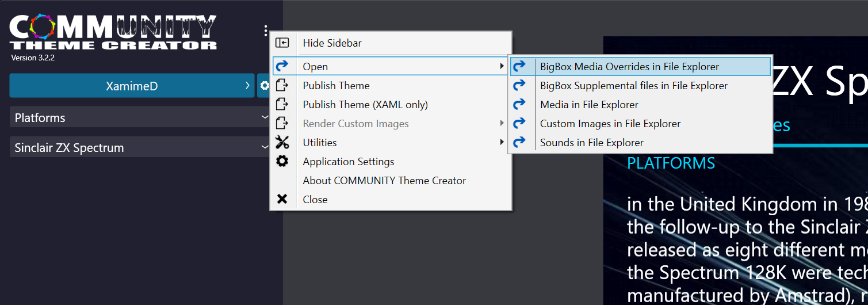Click the arrow icon beside BigBox Media Overrides
The height and width of the screenshot is (305, 868).
(519, 66)
